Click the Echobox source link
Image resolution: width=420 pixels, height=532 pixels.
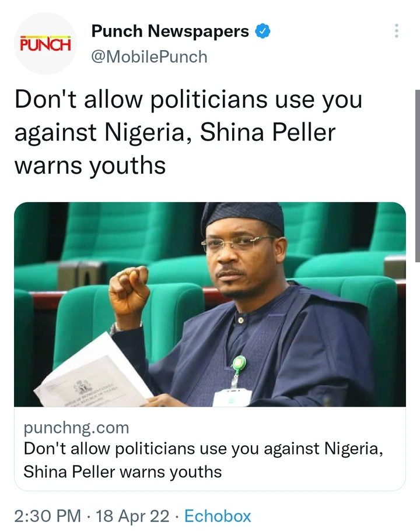coord(218,516)
